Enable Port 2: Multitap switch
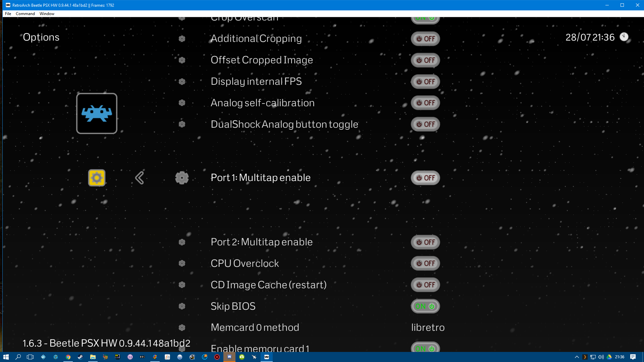This screenshot has height=362, width=644. [425, 242]
